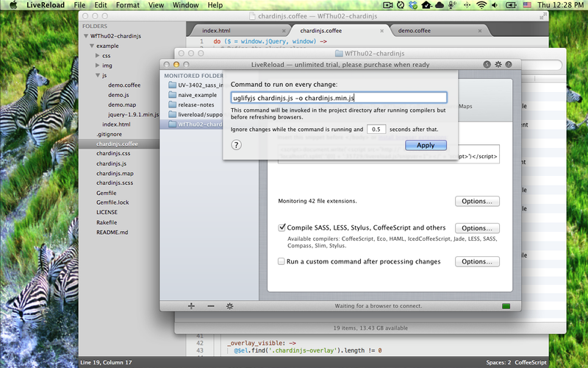Open the File menu
Screen dimensions: 588x368
[x=79, y=5]
